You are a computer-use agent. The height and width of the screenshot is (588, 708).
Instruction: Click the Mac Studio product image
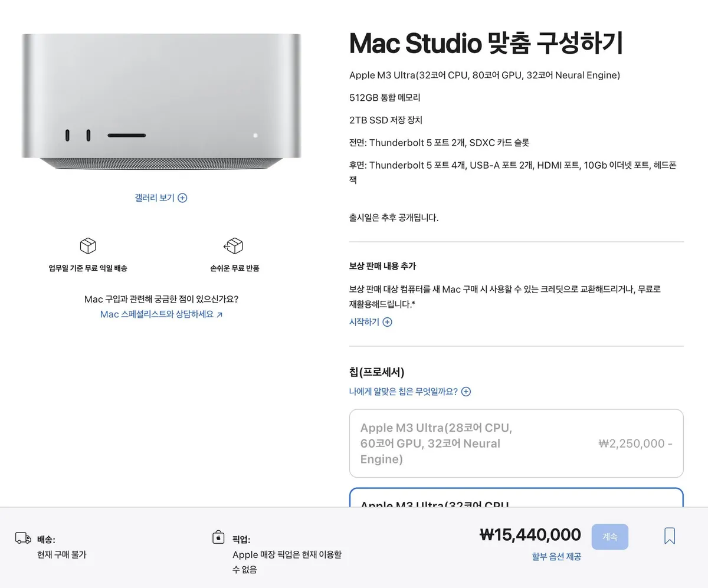161,103
